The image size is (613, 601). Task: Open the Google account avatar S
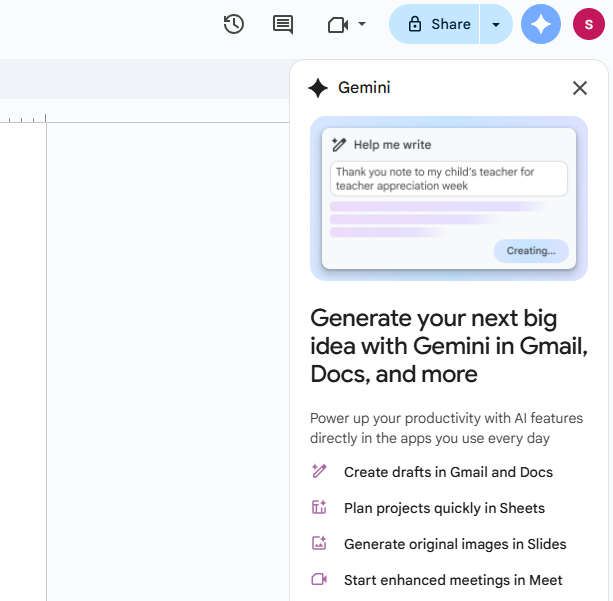[x=589, y=24]
